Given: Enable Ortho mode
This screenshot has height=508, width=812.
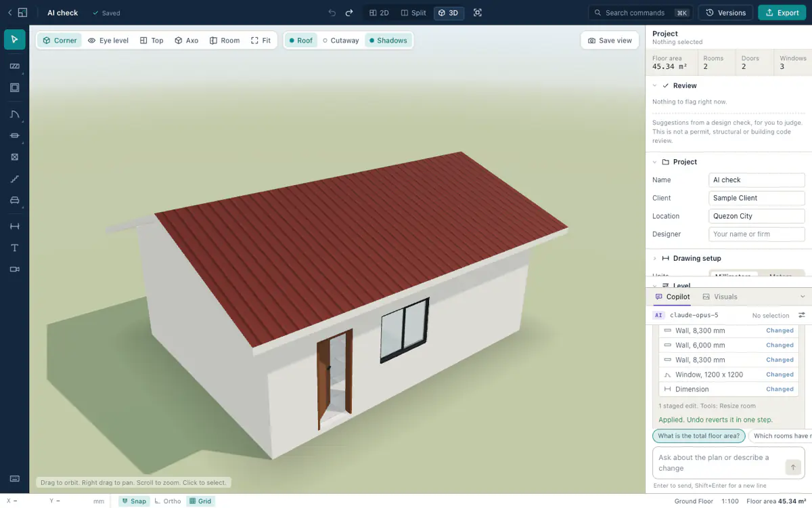Looking at the screenshot, I should click(x=168, y=501).
